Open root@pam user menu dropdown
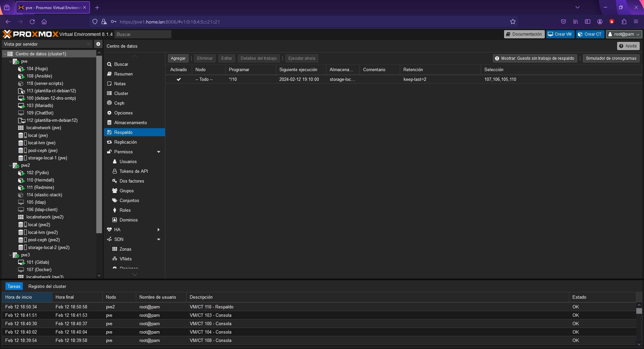The height and width of the screenshot is (349, 644). click(624, 34)
